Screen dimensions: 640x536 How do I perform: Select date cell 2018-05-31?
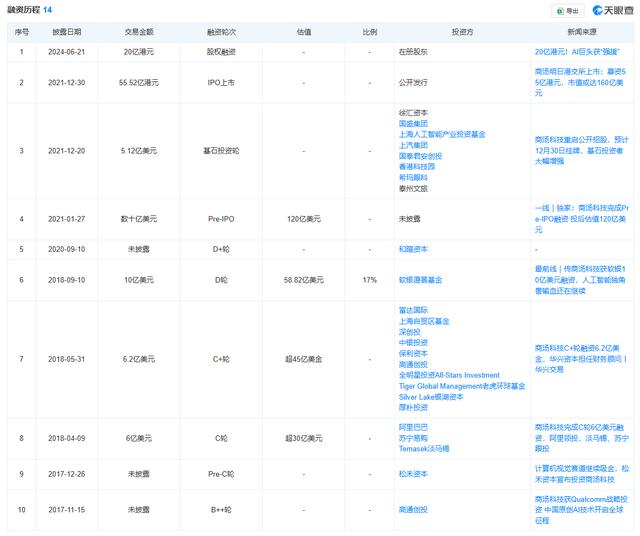pos(67,359)
